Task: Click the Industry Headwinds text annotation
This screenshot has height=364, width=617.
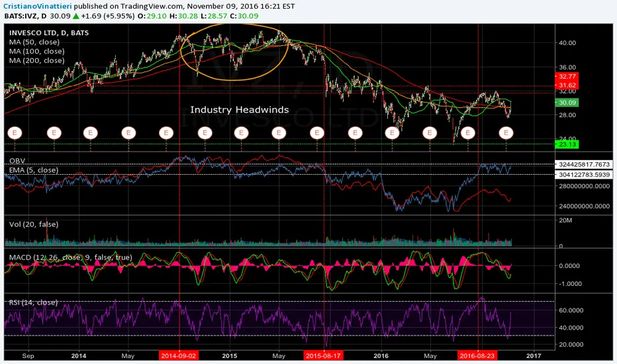Action: (239, 110)
